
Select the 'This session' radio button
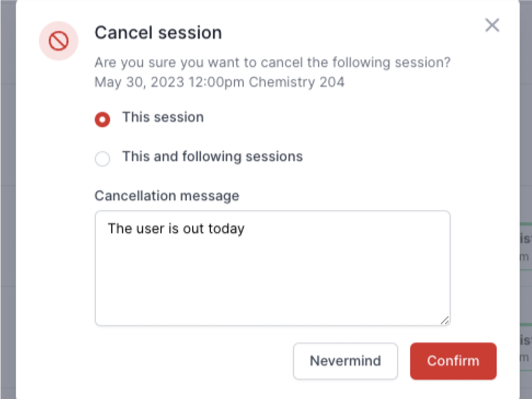pos(102,119)
